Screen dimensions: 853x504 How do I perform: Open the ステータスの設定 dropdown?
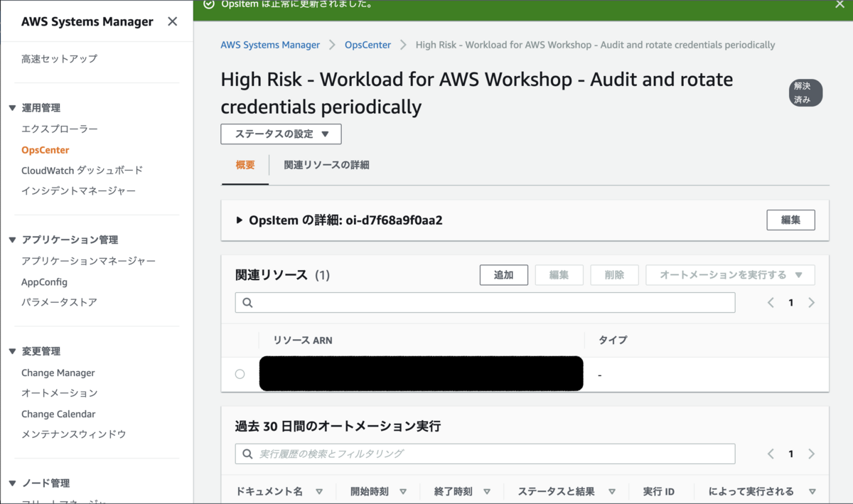pyautogui.click(x=280, y=134)
